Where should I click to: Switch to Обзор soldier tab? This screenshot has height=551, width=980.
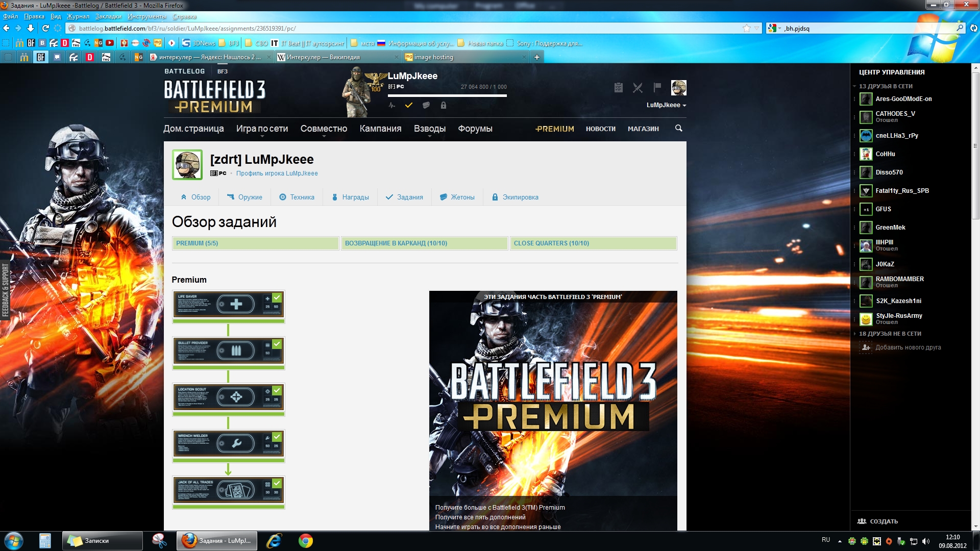[x=195, y=197]
